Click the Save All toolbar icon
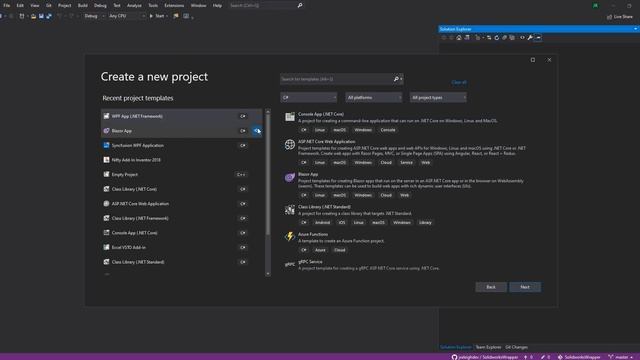Viewport: 640px width, 360px height. pos(49,16)
